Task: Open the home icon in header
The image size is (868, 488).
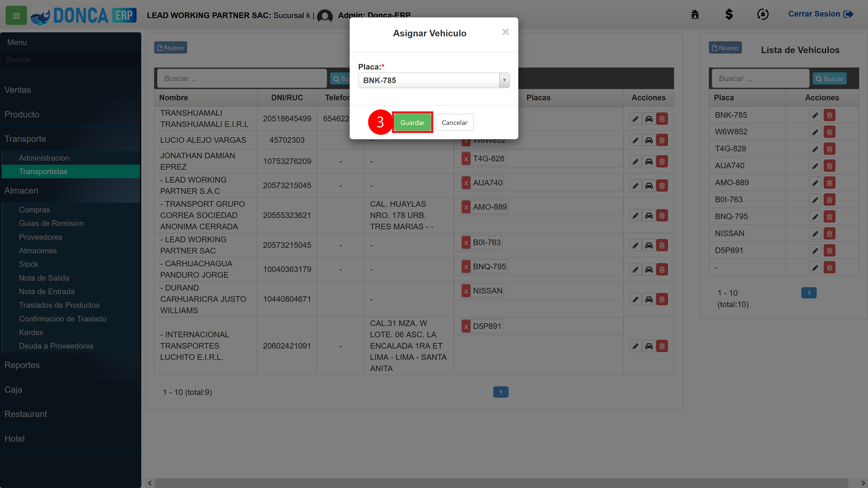Action: [695, 14]
